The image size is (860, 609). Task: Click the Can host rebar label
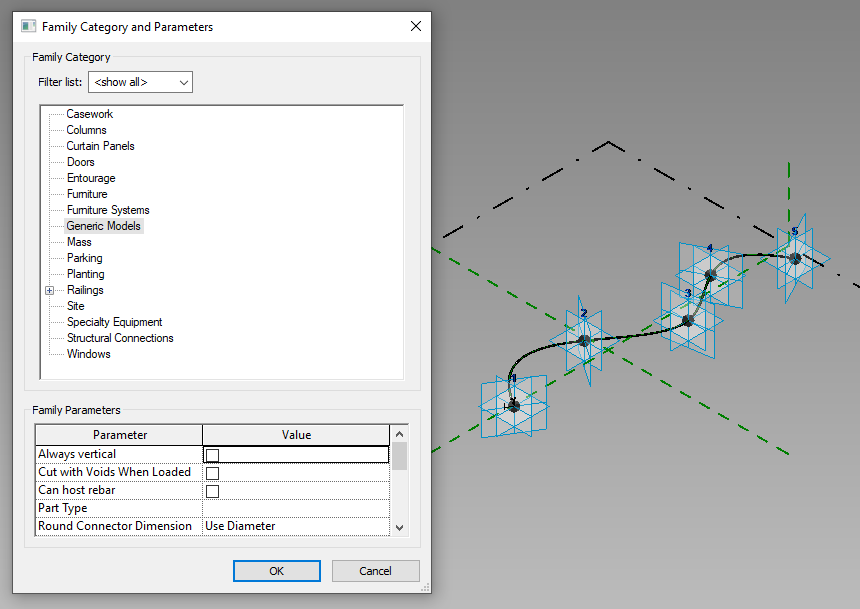77,490
